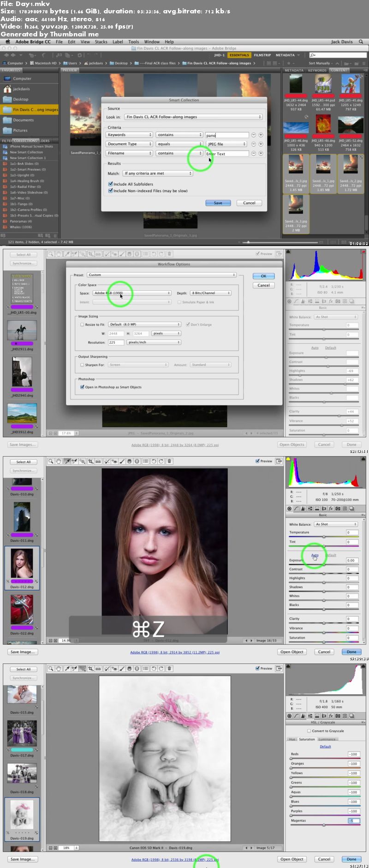Open Spotlight search in the menu bar

[361, 41]
